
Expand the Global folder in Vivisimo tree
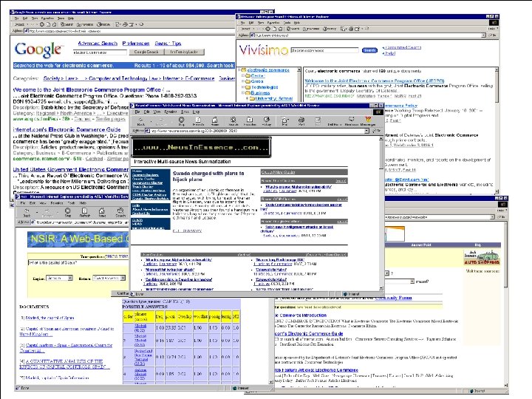[243, 81]
